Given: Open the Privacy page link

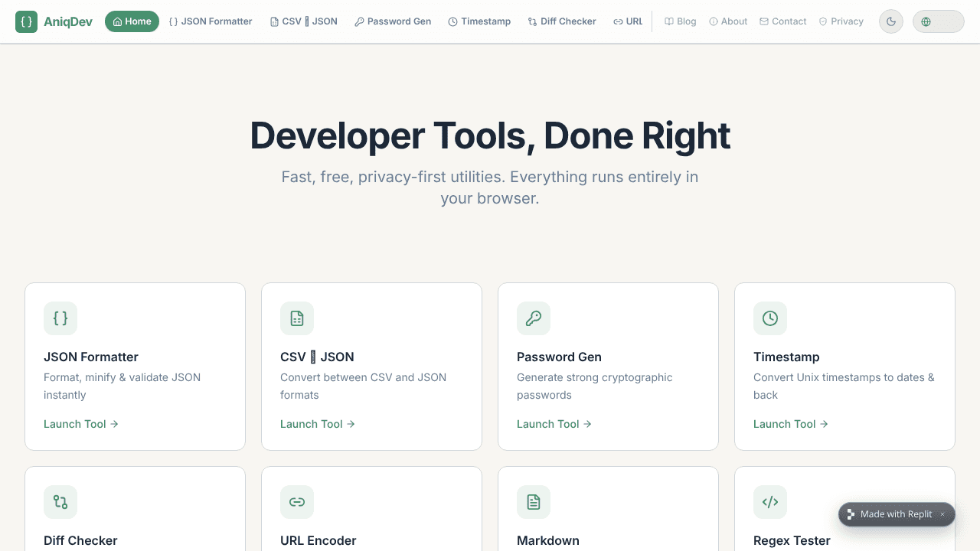Looking at the screenshot, I should 841,21.
